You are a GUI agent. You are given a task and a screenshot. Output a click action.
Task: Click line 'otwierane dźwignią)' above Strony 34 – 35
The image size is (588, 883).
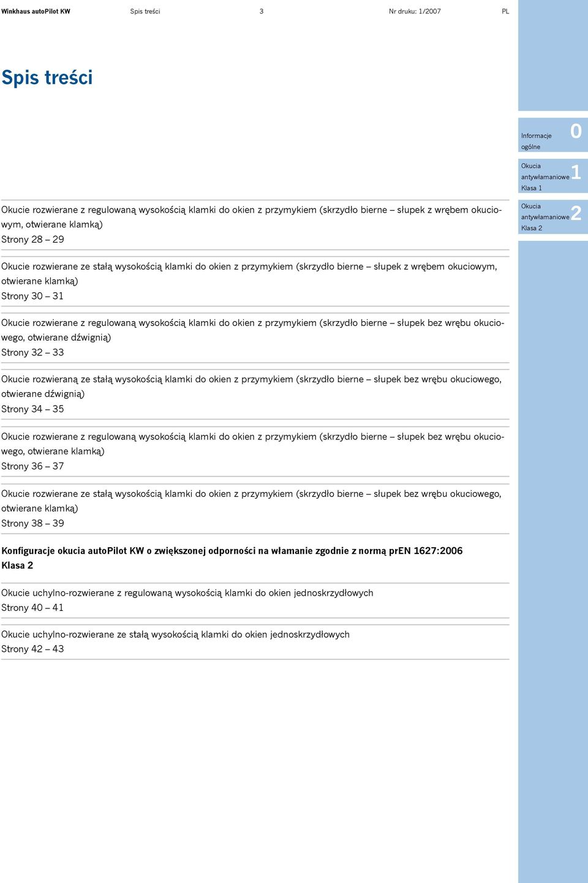tap(43, 394)
